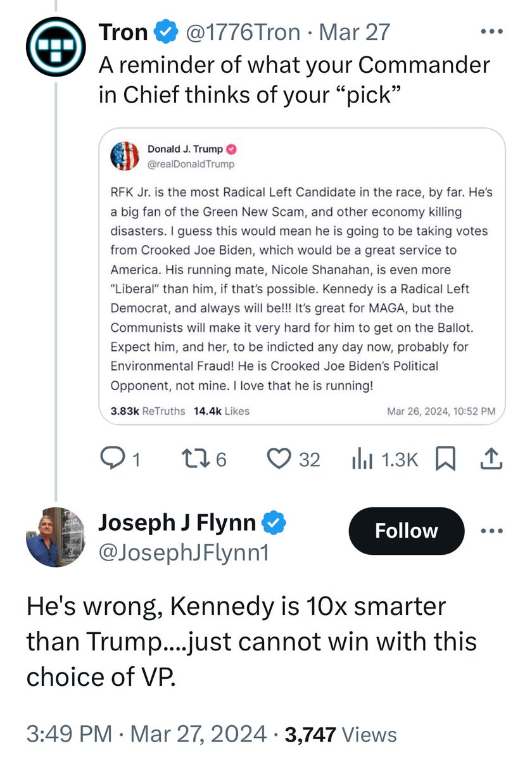The image size is (532, 760).
Task: Open the @JosephJFlynn1 handle link
Action: 184,553
